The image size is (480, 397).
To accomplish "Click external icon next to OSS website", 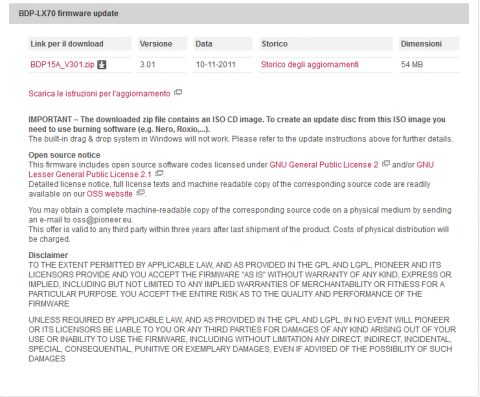I will 140,192.
